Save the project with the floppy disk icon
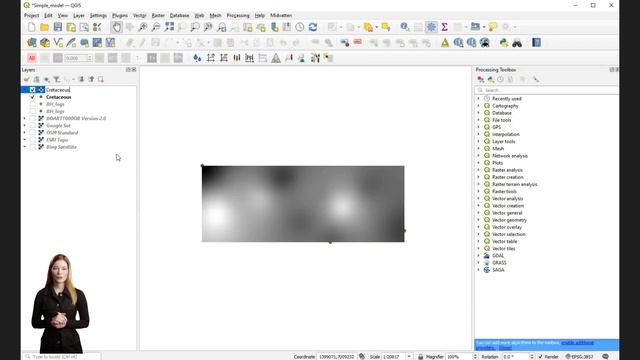The height and width of the screenshot is (360, 640). click(x=58, y=27)
